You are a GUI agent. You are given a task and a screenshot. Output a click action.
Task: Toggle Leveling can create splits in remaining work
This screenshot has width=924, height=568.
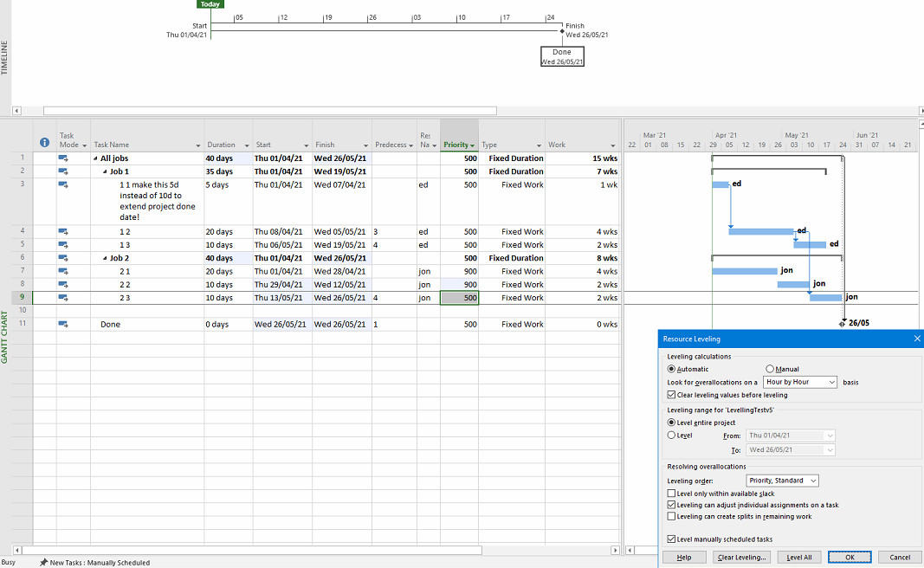pos(671,516)
